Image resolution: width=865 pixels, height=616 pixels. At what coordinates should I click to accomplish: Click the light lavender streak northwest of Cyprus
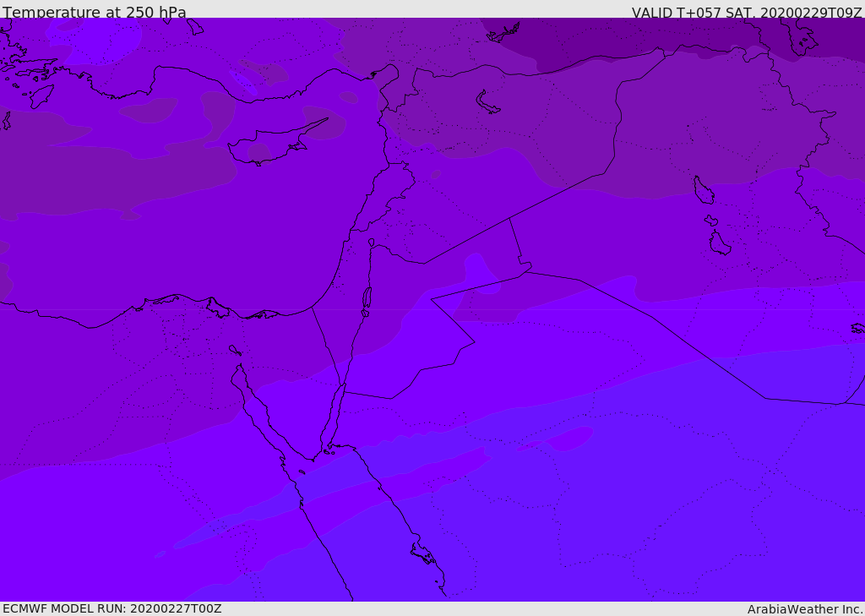(244, 82)
